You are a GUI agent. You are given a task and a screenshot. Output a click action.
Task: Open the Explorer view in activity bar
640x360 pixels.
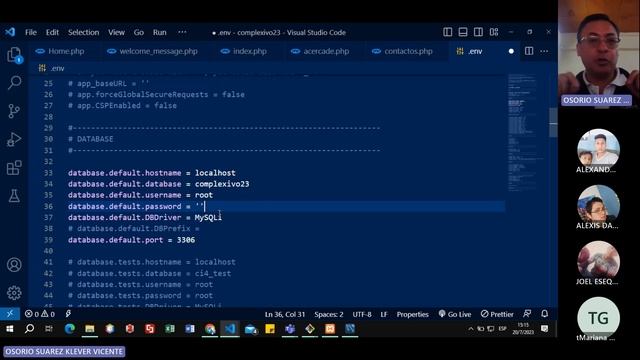click(14, 55)
